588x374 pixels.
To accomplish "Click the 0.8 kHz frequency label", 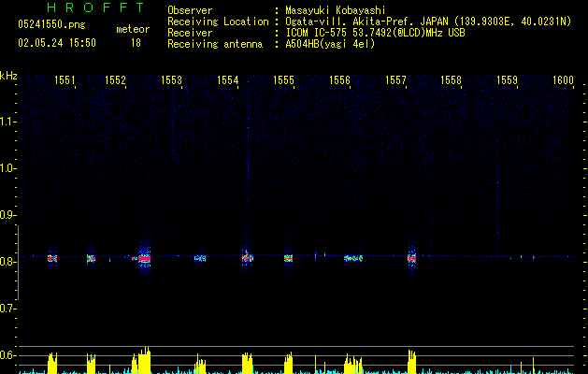I will (7, 262).
